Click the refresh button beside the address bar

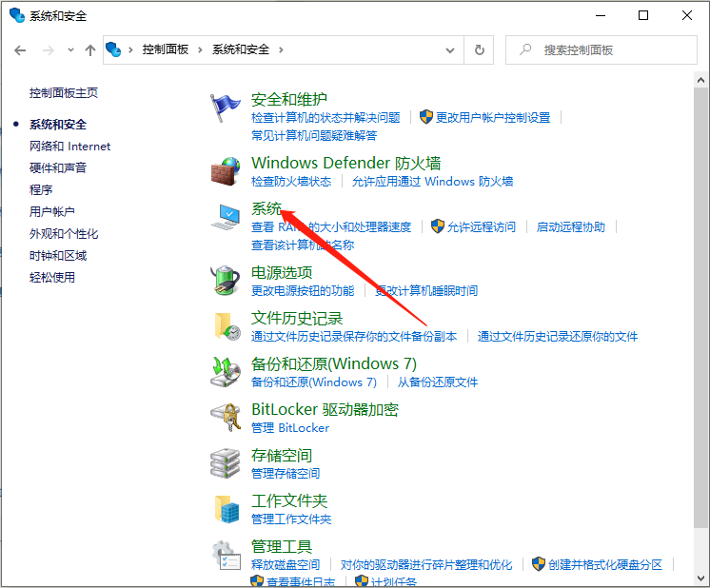tap(479, 49)
